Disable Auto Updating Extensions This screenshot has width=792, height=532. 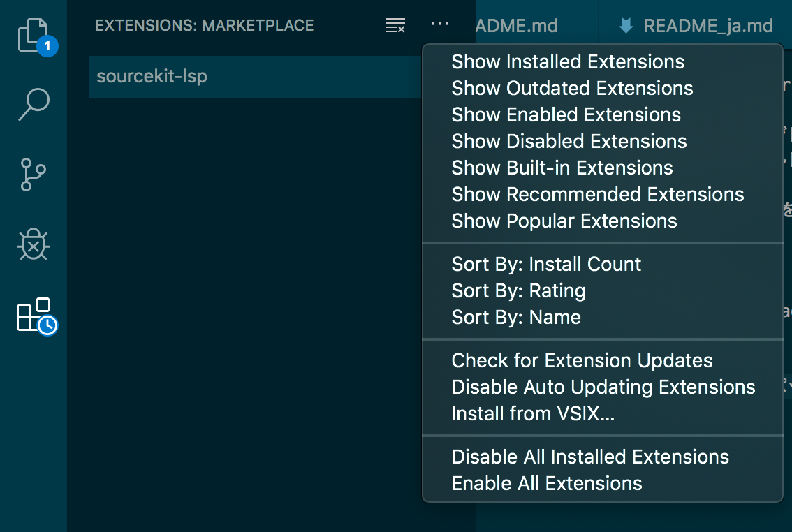[x=603, y=387]
